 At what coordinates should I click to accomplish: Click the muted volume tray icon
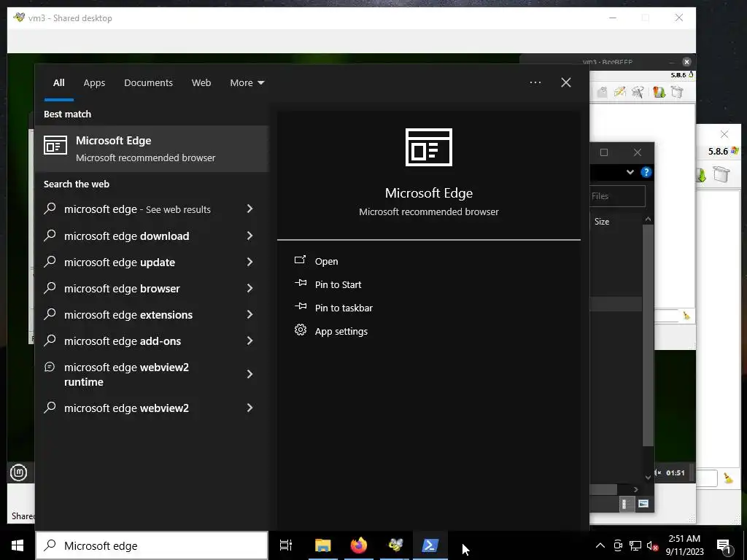pyautogui.click(x=652, y=545)
